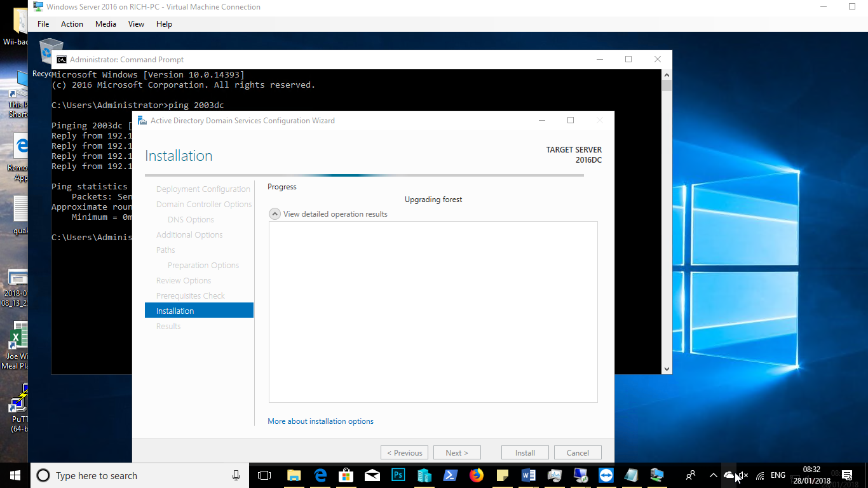This screenshot has height=488, width=868.
Task: Select Domain Controller Options step
Action: (x=204, y=205)
